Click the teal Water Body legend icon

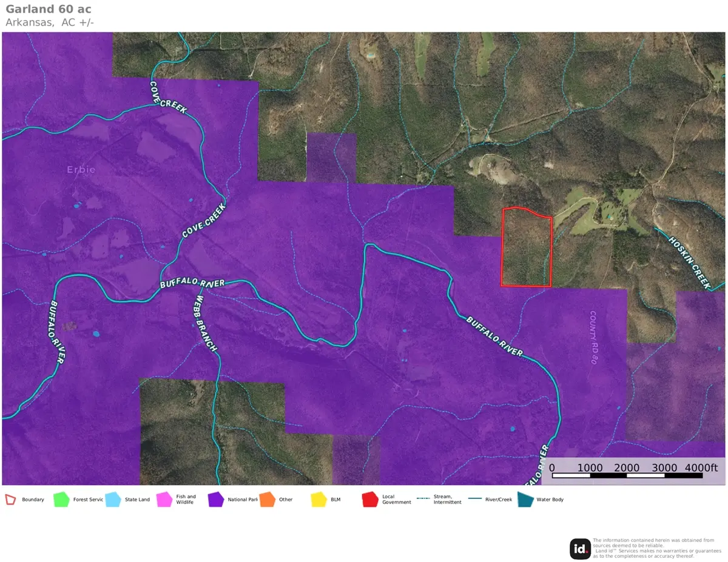click(x=525, y=500)
